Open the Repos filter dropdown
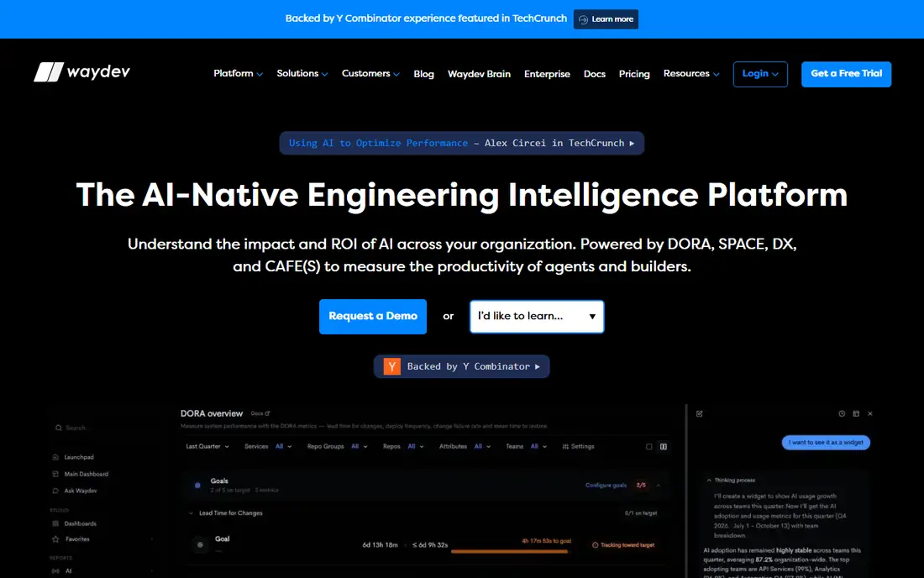 403,447
